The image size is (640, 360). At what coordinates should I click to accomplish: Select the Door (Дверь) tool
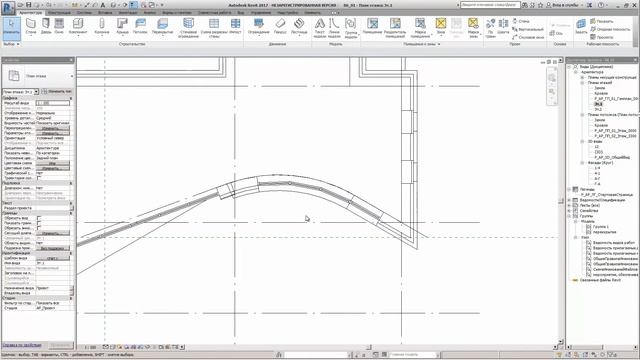46,27
